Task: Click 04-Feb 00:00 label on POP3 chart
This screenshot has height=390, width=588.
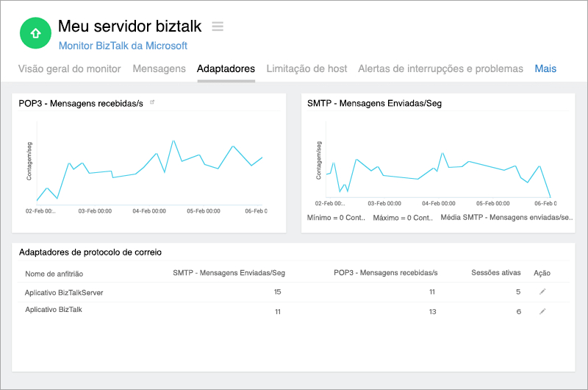Action: point(149,211)
